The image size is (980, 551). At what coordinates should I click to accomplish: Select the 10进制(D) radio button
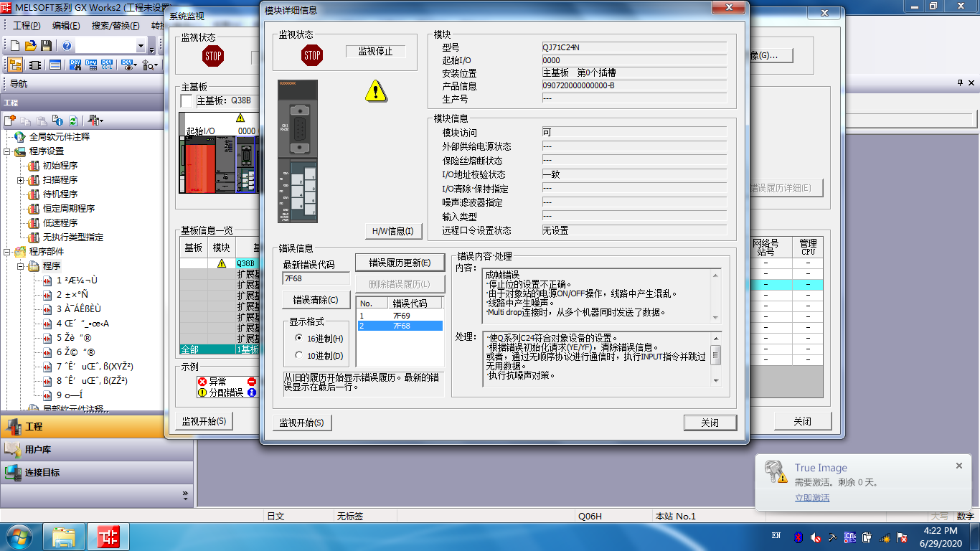click(x=299, y=355)
